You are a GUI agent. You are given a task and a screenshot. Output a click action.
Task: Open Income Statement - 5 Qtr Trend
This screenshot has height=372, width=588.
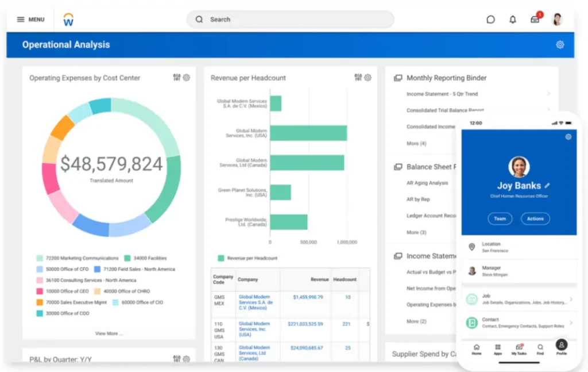(x=442, y=94)
